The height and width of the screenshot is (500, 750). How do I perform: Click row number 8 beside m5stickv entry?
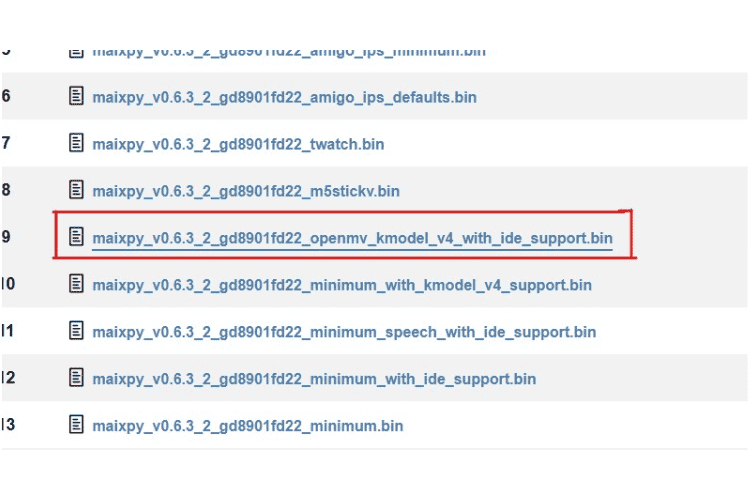click(6, 189)
